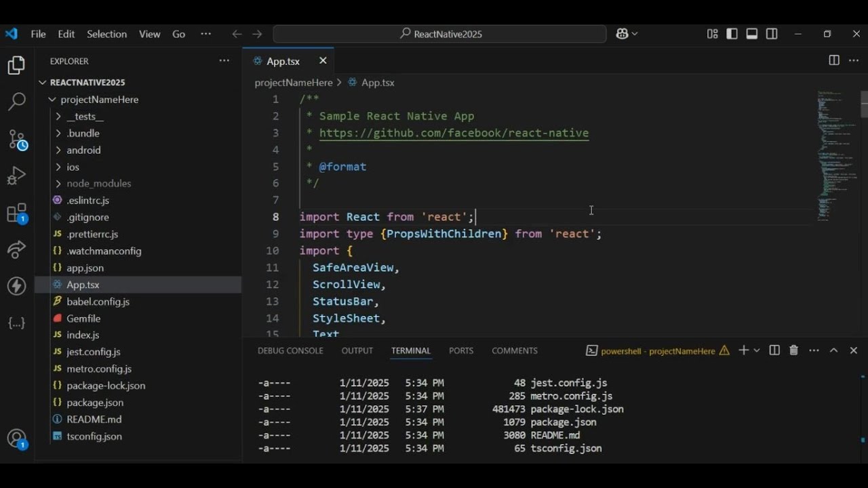Open the JSON braces icon in activity bar
The image size is (868, 488).
[16, 323]
